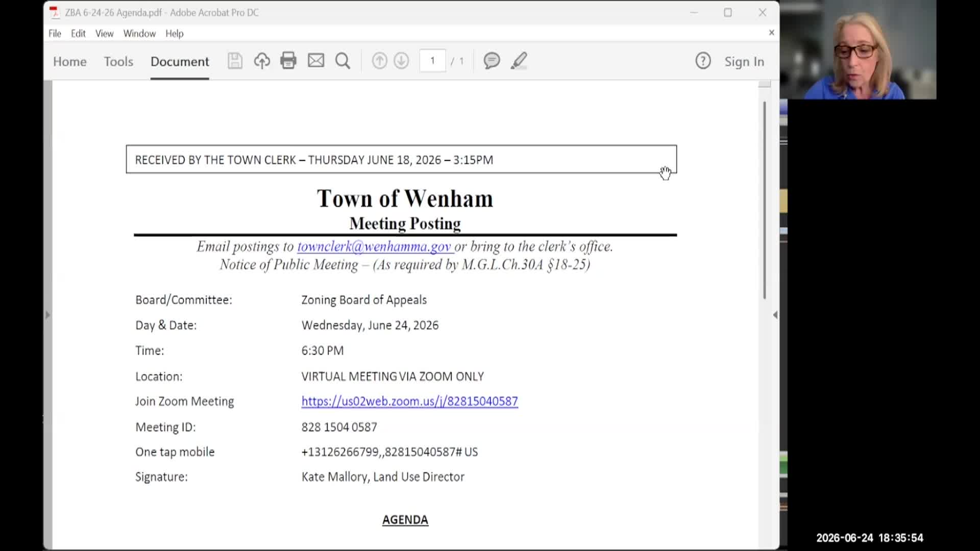Click the page number input field

click(432, 61)
